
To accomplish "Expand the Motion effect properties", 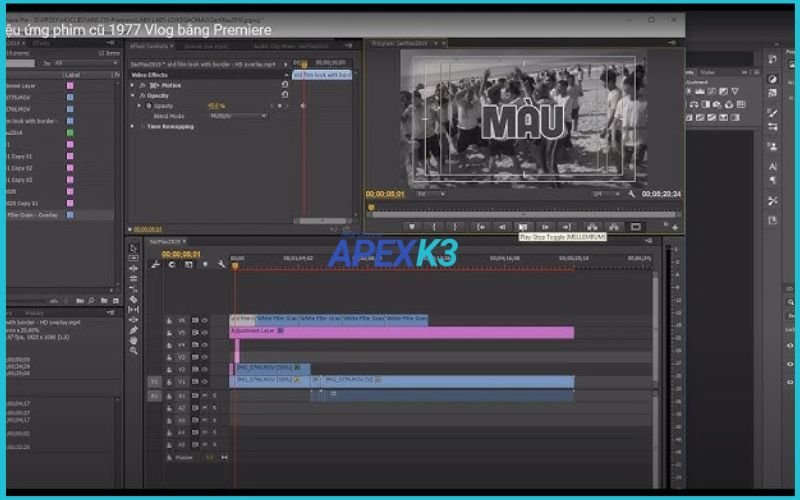I will (x=133, y=85).
